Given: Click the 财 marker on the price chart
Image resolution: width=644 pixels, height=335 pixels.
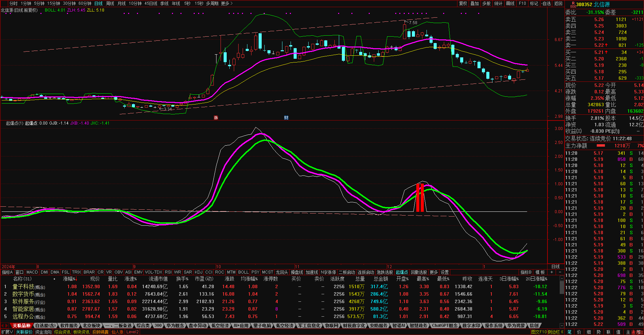Looking at the screenshot, I should 286,118.
